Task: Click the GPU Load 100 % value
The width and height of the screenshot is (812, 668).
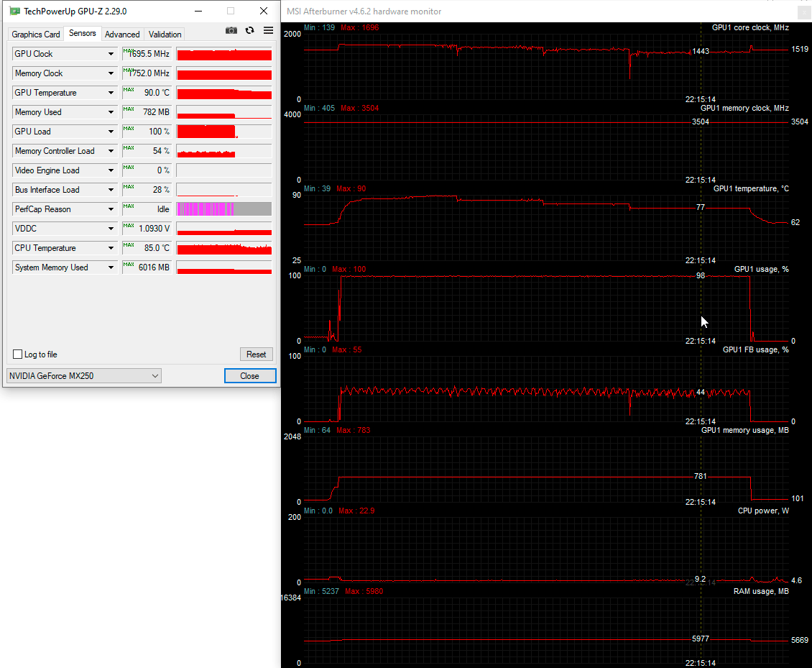Action: click(x=147, y=132)
